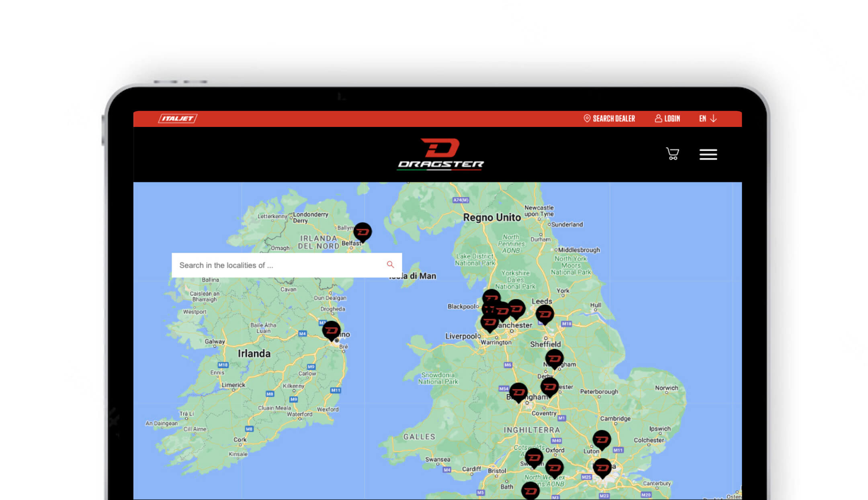Click the Dragster logo in header
868x500 pixels.
point(440,154)
